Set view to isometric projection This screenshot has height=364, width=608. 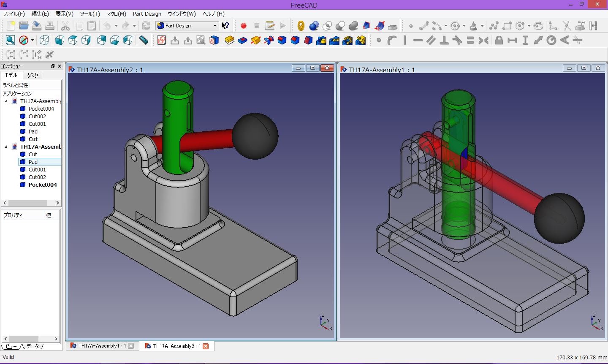click(x=44, y=40)
